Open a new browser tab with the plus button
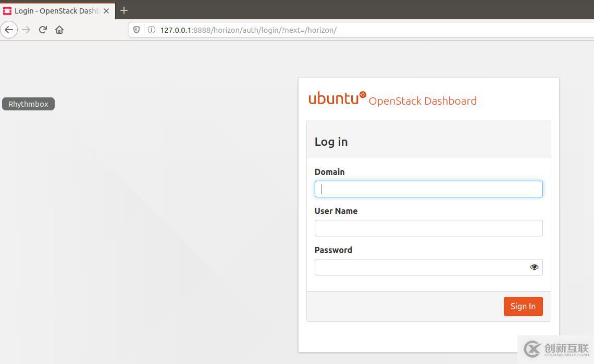The height and width of the screenshot is (364, 594). (x=123, y=10)
